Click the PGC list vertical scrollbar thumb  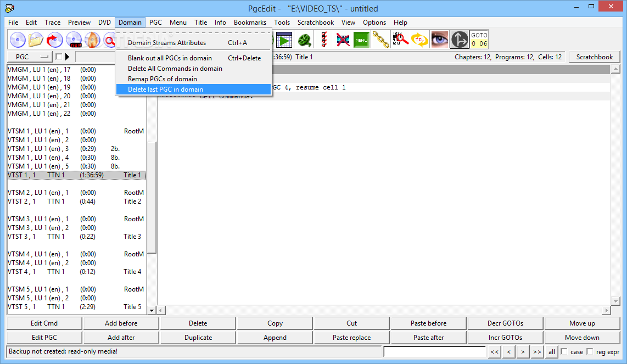(152, 198)
